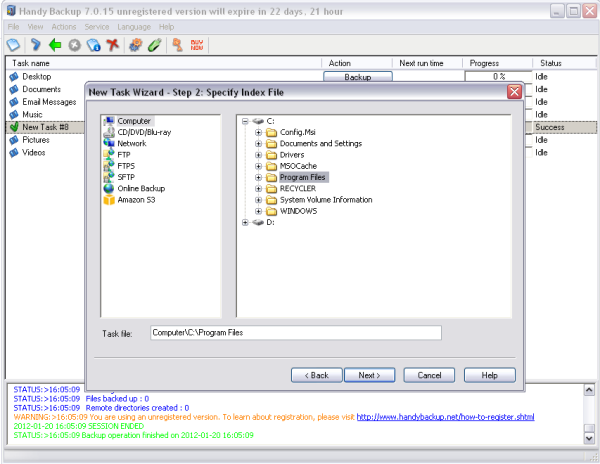Expand the System Volume Information folder

pyautogui.click(x=258, y=200)
